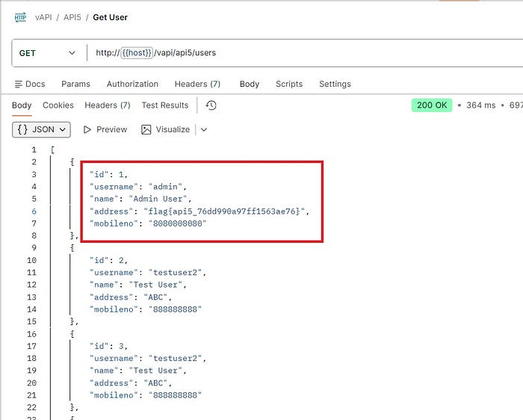Click "testuser2" on line 11
Screen dimensions: 523x420
tap(175, 273)
